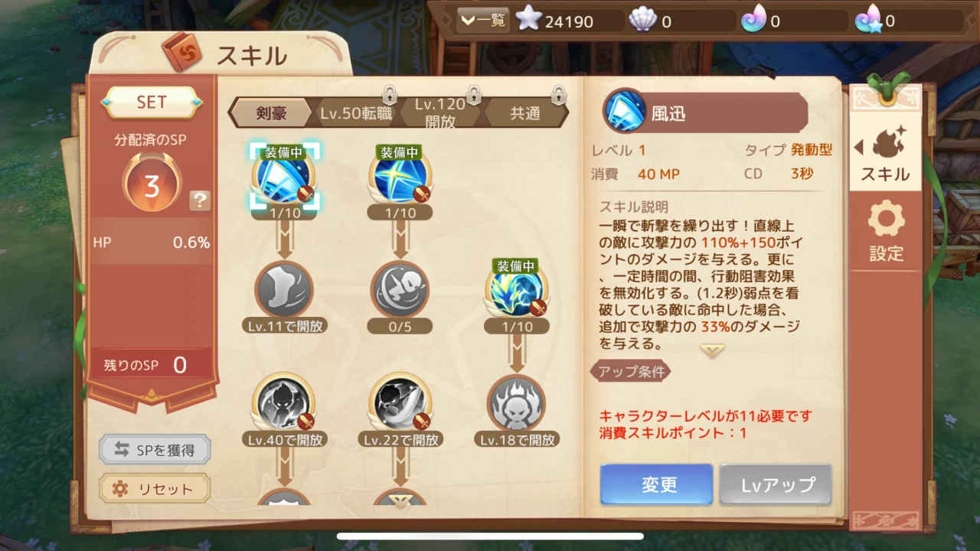The image size is (980, 551).
Task: Select the equipped lightning skill icon
Action: pos(517,289)
